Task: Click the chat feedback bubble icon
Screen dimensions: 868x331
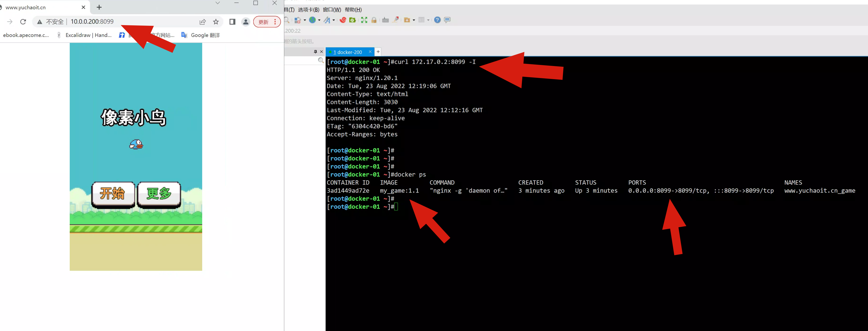Action: [447, 20]
